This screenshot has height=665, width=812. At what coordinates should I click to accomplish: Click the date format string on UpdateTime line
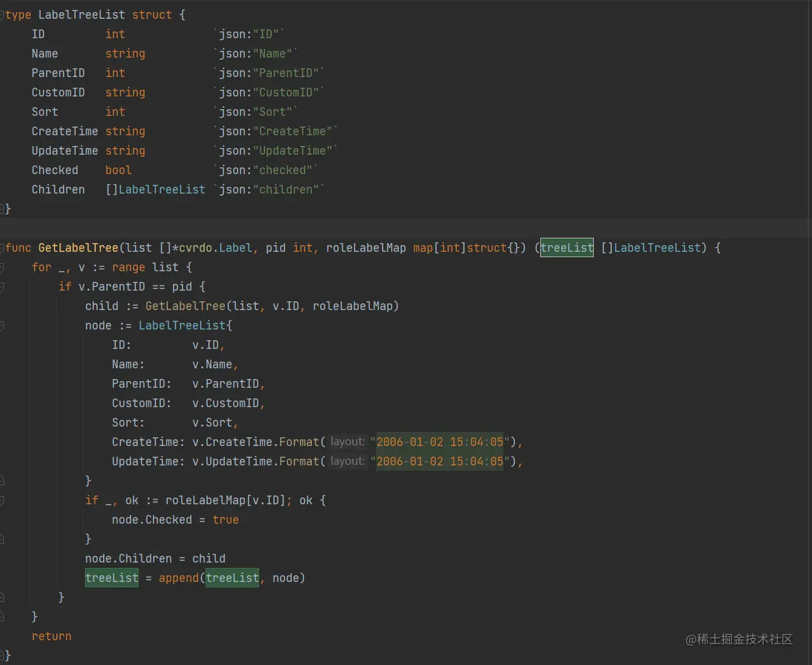click(440, 461)
